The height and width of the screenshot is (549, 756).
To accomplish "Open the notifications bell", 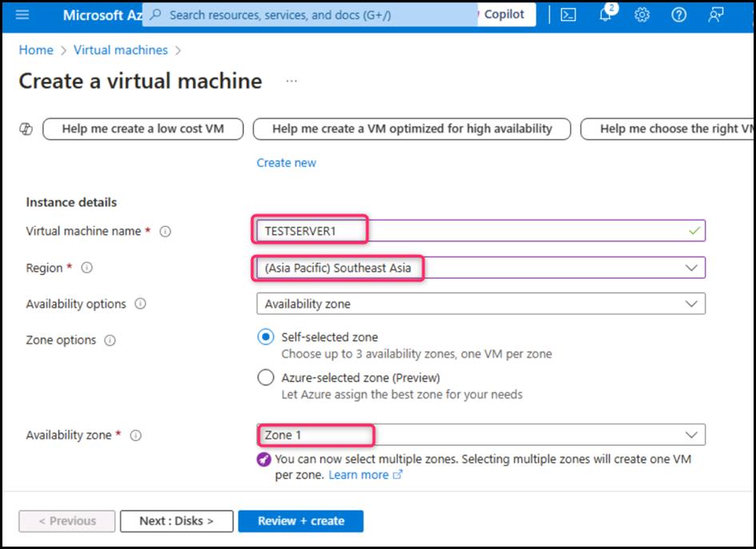I will tap(606, 15).
